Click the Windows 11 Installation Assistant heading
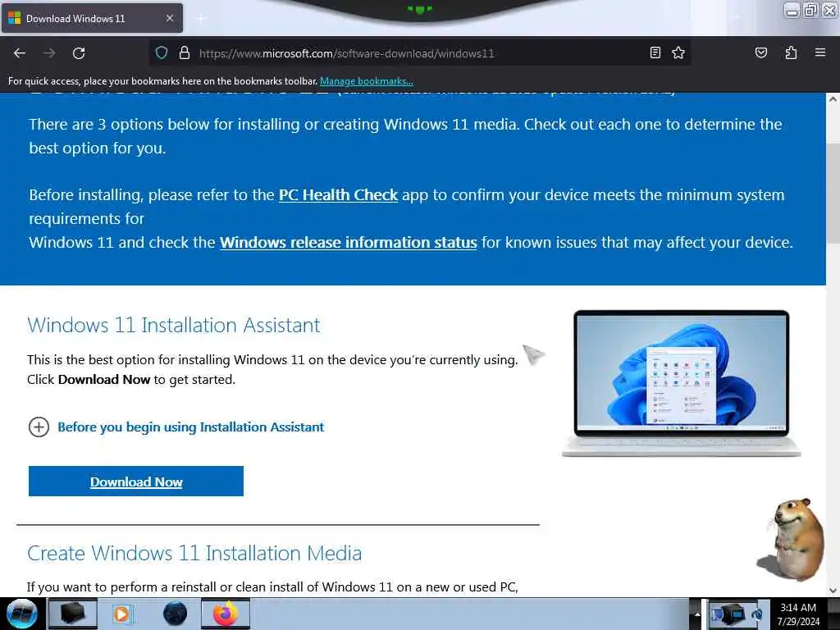840x630 pixels. [174, 325]
